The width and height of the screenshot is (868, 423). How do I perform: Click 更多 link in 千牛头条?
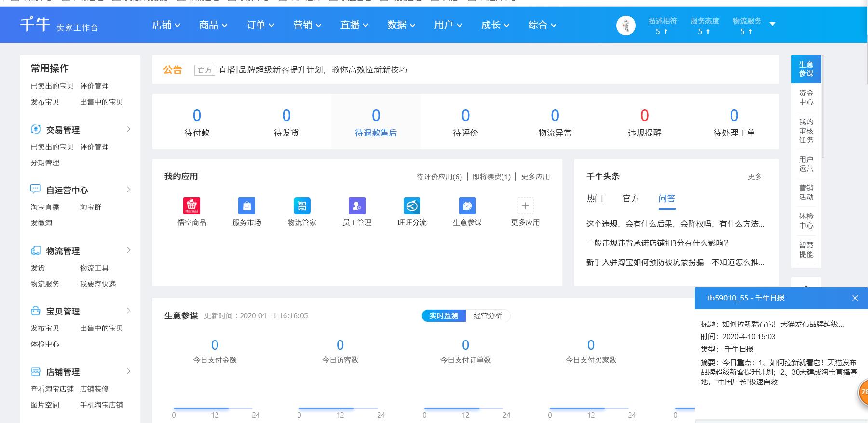(x=755, y=177)
